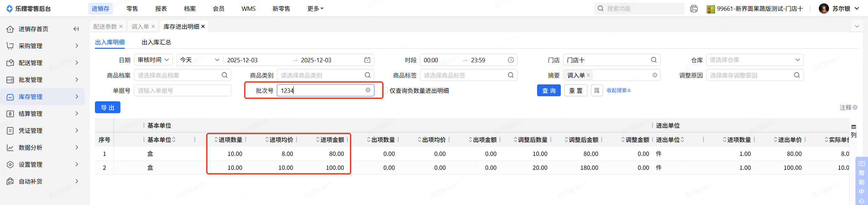Open the 零售 top menu
The image size is (868, 205).
pos(132,9)
